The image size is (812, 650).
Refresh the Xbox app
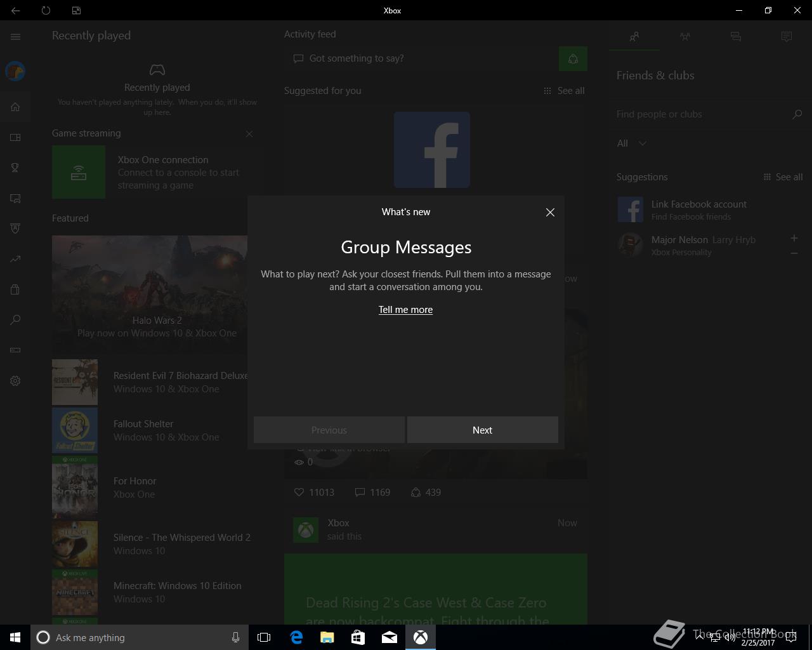(x=46, y=10)
